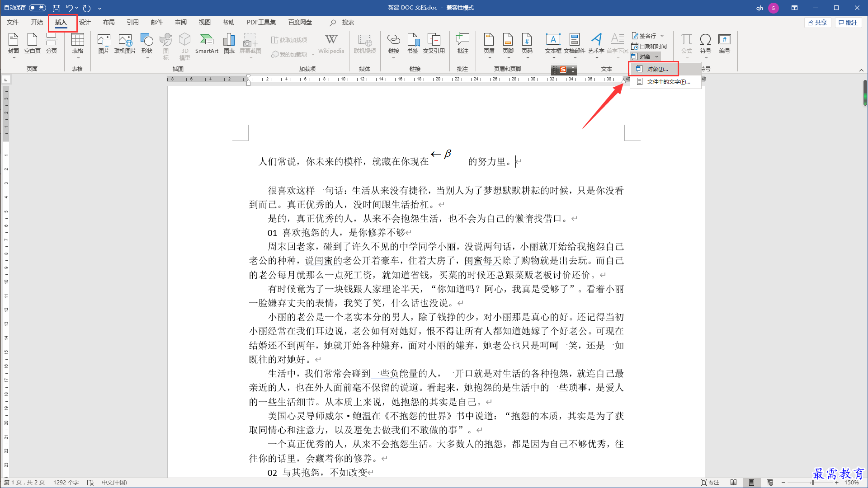This screenshot has height=488, width=868.
Task: Open the Baidu Netdisk (百度网盘) tab
Action: (300, 22)
